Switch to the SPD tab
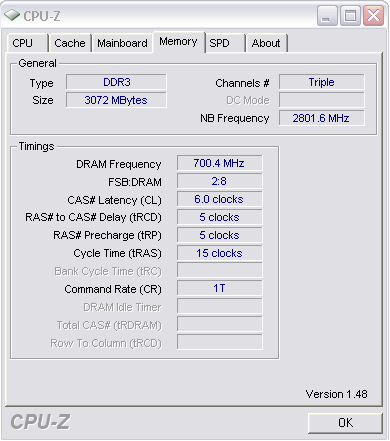The width and height of the screenshot is (390, 441). (x=225, y=43)
